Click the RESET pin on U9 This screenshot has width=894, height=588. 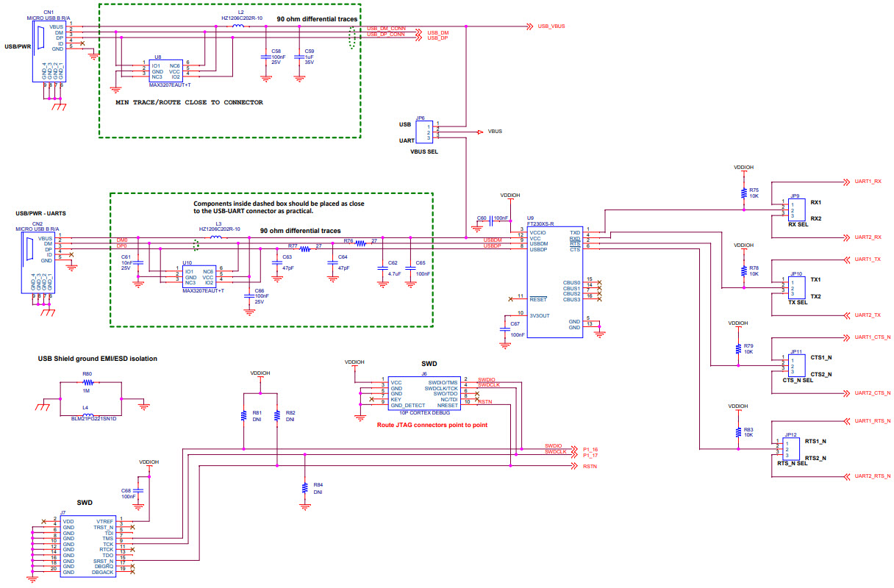click(532, 298)
